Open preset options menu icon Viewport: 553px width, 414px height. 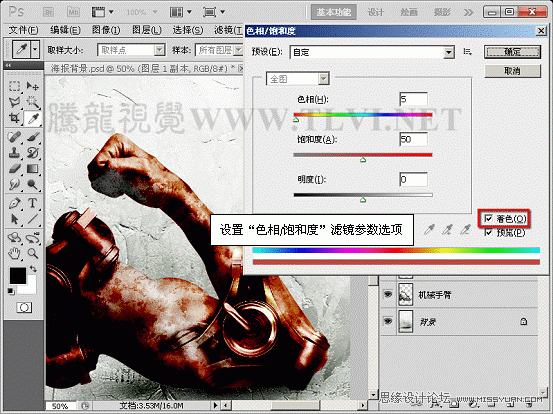pos(467,52)
